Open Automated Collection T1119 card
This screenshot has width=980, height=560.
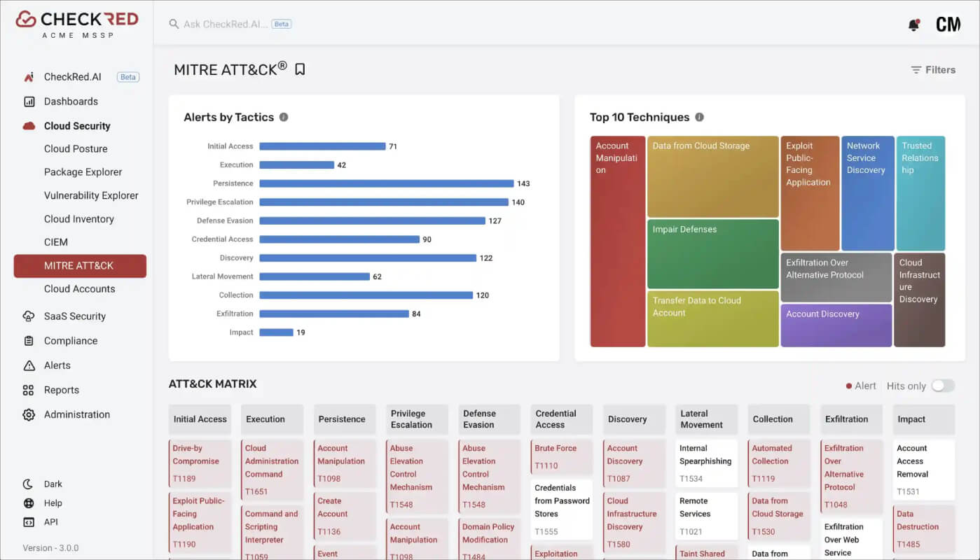[x=779, y=463]
